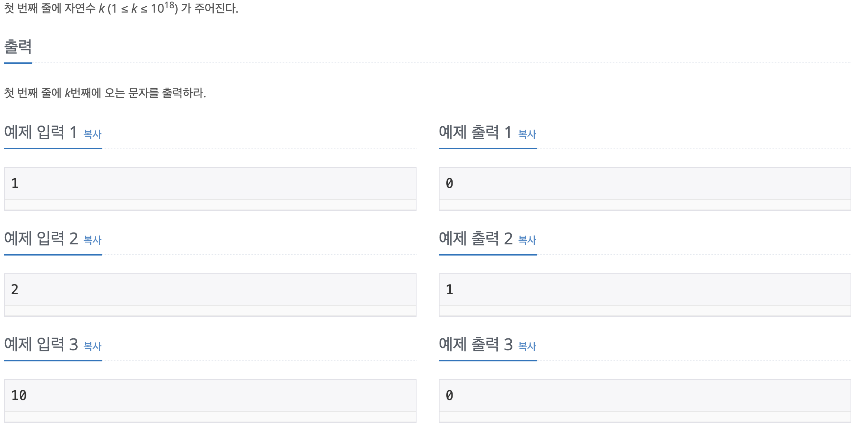The height and width of the screenshot is (439, 868).
Task: Copy example input 3 via 복사 link
Action: [x=93, y=346]
